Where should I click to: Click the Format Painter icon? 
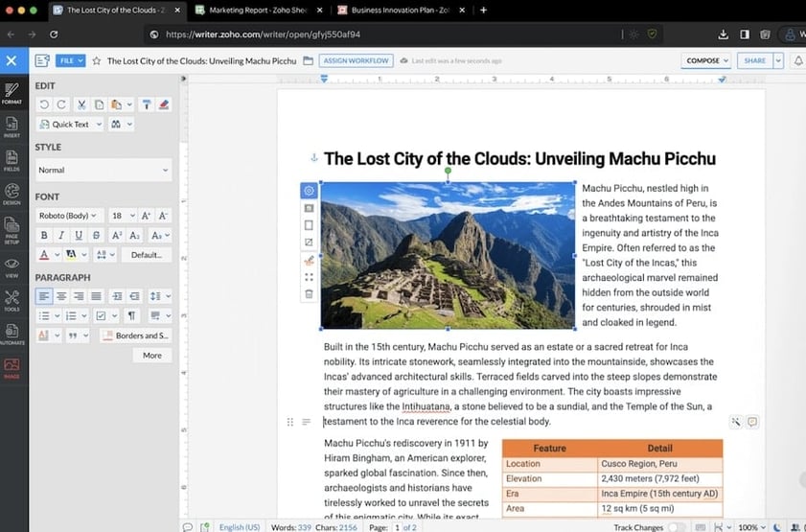148,104
